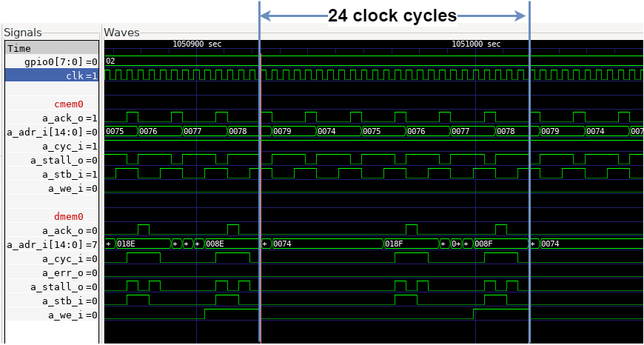The image size is (644, 345).
Task: Click the Waves panel header
Action: coord(121,33)
